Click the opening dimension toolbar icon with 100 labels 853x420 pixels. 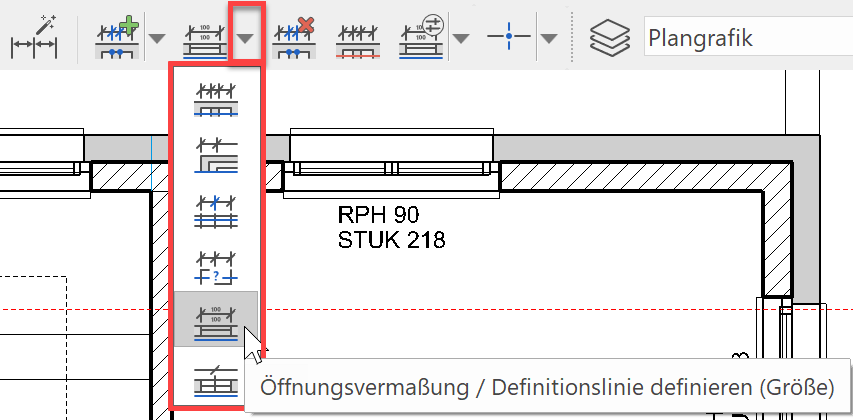coord(203,38)
